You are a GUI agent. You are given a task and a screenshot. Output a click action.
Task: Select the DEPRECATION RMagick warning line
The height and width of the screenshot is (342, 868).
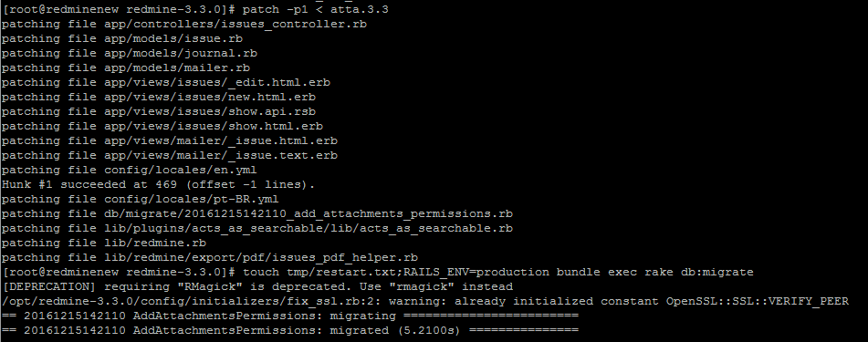pyautogui.click(x=256, y=286)
